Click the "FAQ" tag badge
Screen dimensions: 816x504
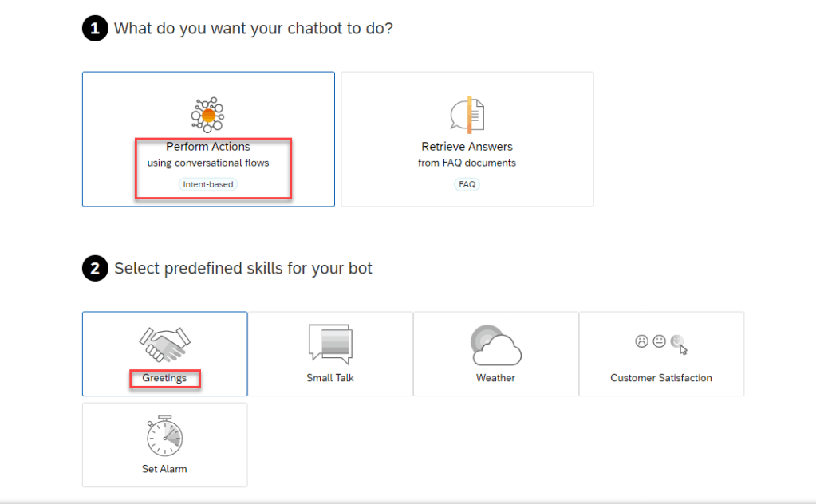[467, 184]
